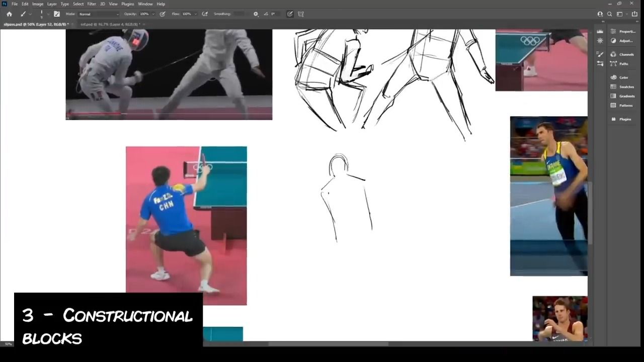
Task: Open the Plugins menu
Action: [128, 4]
